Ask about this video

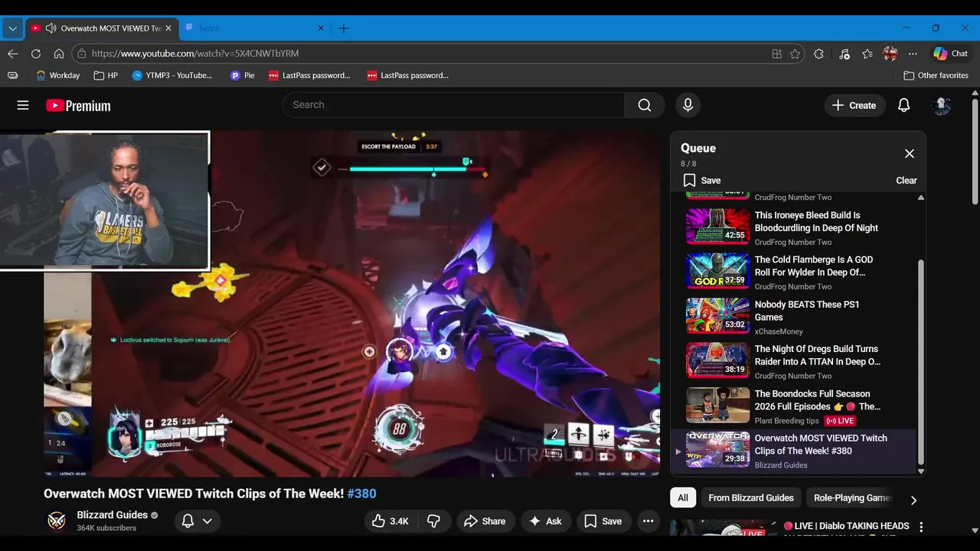click(544, 521)
